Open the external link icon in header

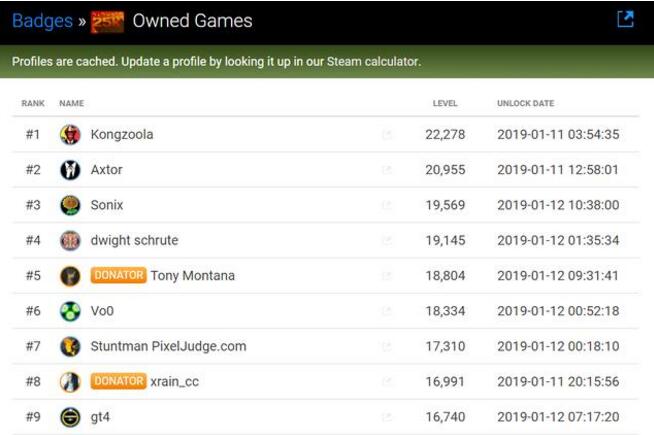point(626,19)
